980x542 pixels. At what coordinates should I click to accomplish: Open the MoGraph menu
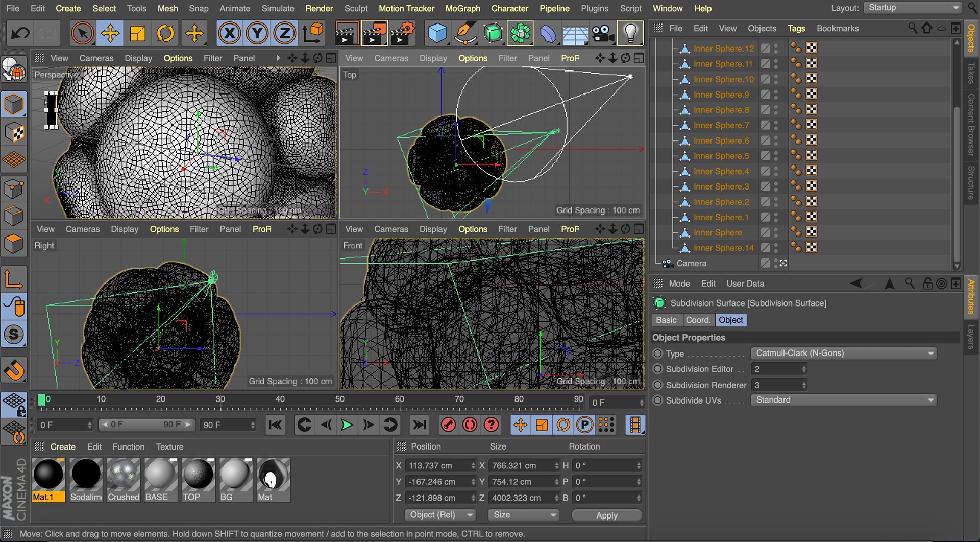coord(462,8)
